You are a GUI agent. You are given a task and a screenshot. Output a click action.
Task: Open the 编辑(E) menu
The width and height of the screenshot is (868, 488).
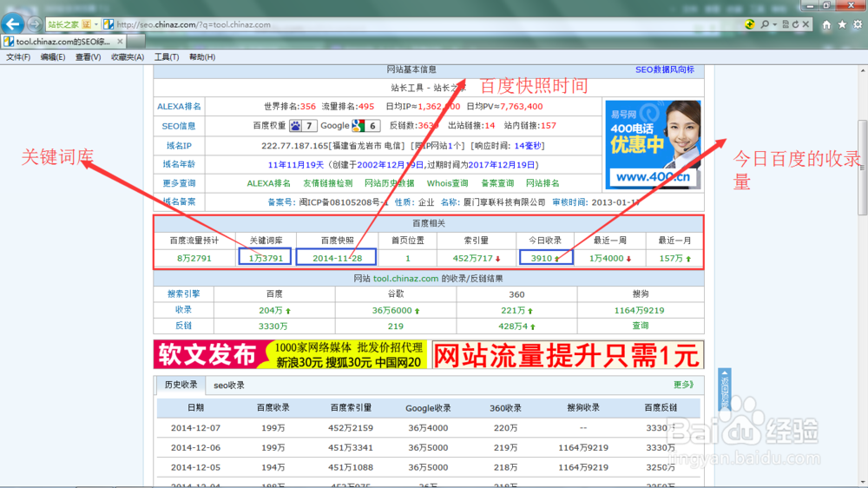(53, 57)
